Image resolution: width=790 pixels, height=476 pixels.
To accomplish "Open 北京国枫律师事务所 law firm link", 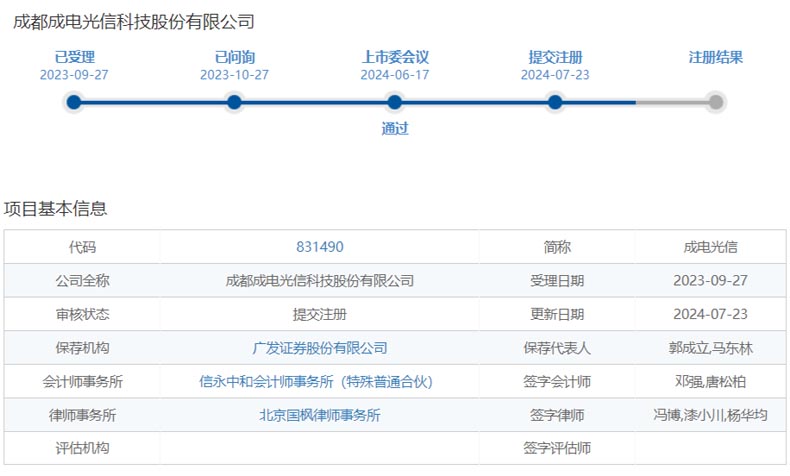I will coord(319,416).
